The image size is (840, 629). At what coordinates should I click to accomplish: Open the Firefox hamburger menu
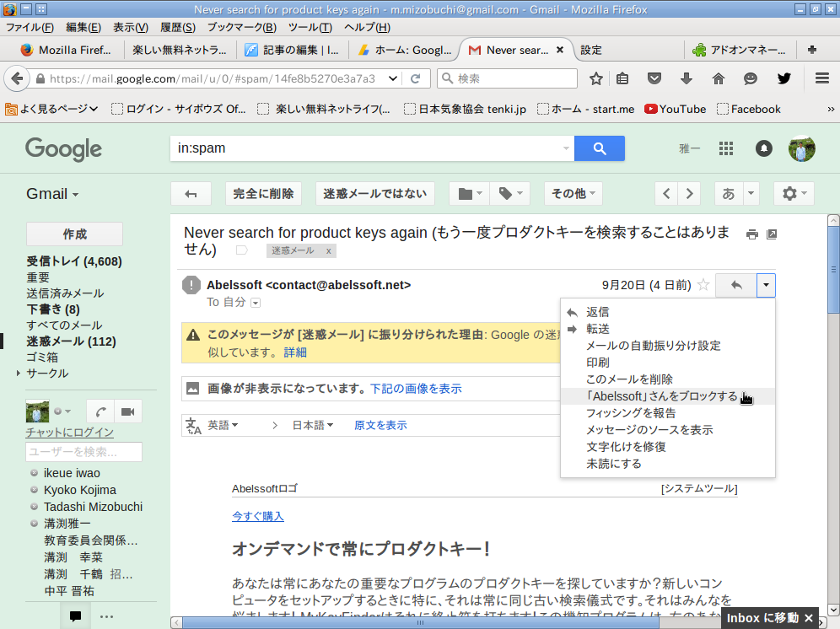coord(822,78)
